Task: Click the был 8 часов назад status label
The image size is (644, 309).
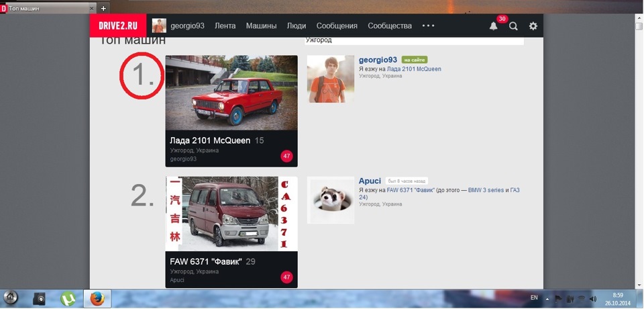Action: tap(407, 181)
